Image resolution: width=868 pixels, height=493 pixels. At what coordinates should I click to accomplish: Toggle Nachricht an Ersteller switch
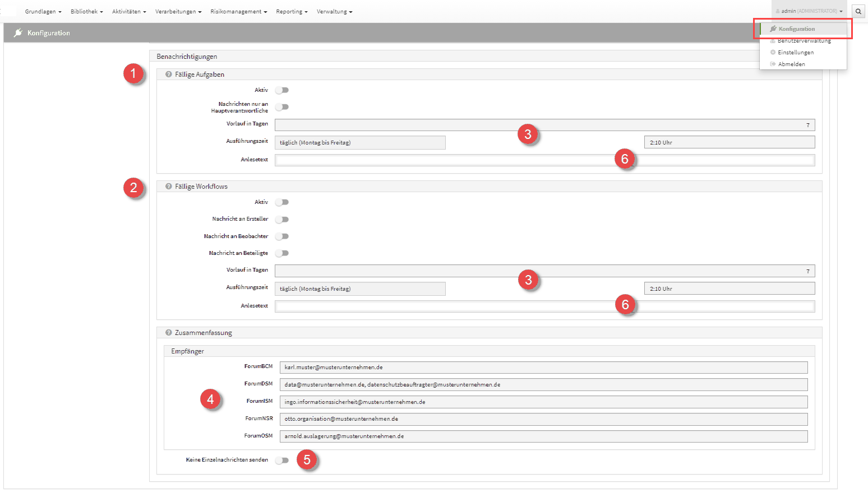point(282,220)
